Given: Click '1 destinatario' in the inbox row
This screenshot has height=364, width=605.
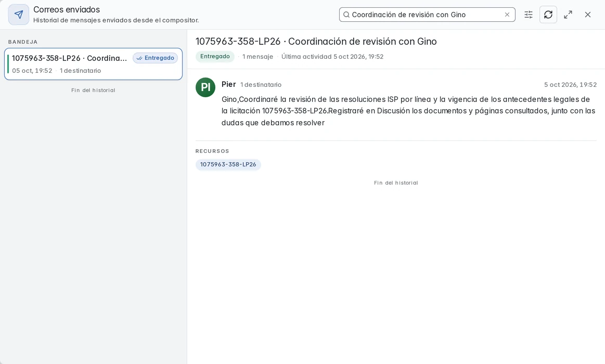Looking at the screenshot, I should (80, 71).
